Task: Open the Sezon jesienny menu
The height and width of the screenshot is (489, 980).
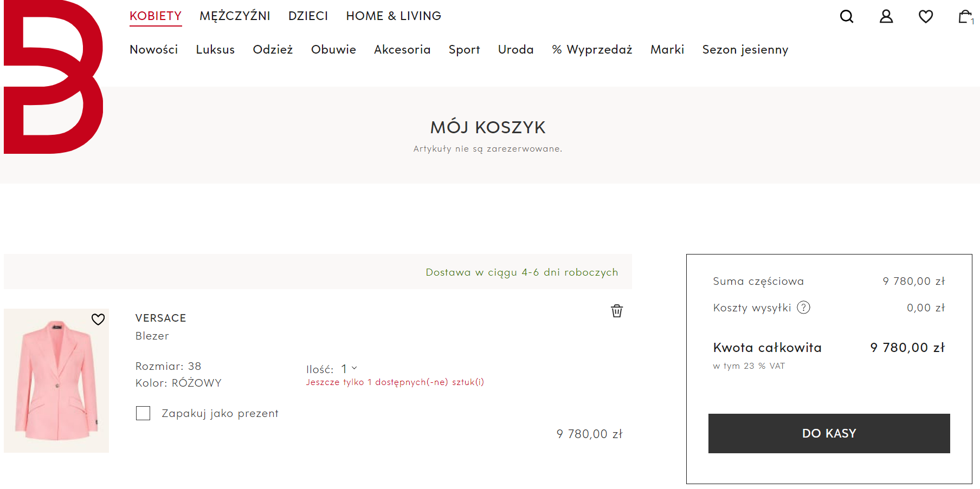Action: tap(745, 50)
